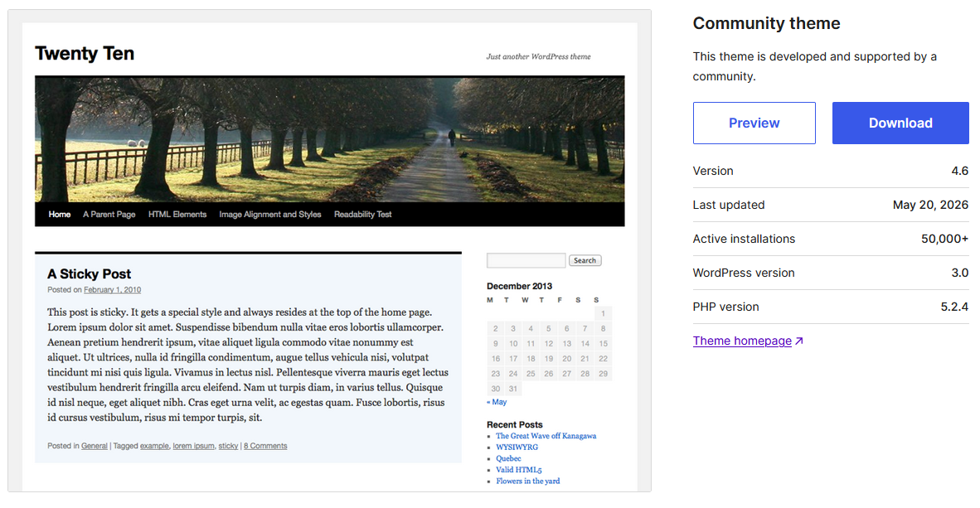Go to the « May calendar link
Viewport: 980px width, 508px height.
tap(497, 403)
